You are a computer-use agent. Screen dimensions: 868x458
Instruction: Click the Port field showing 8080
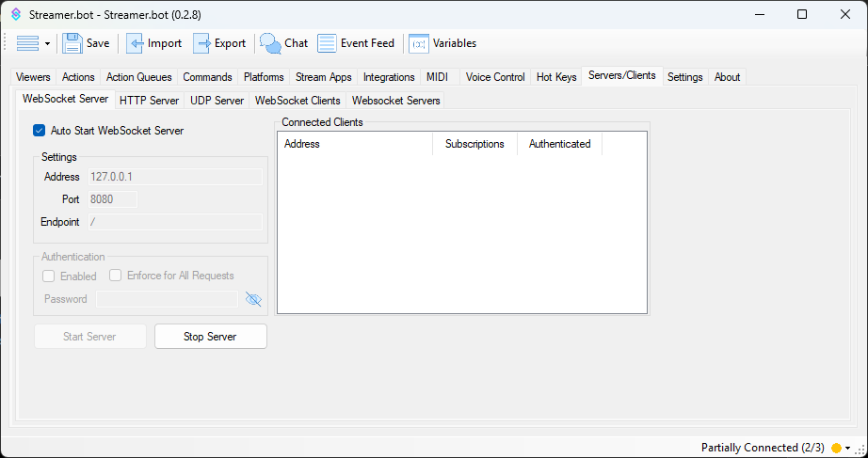point(112,199)
